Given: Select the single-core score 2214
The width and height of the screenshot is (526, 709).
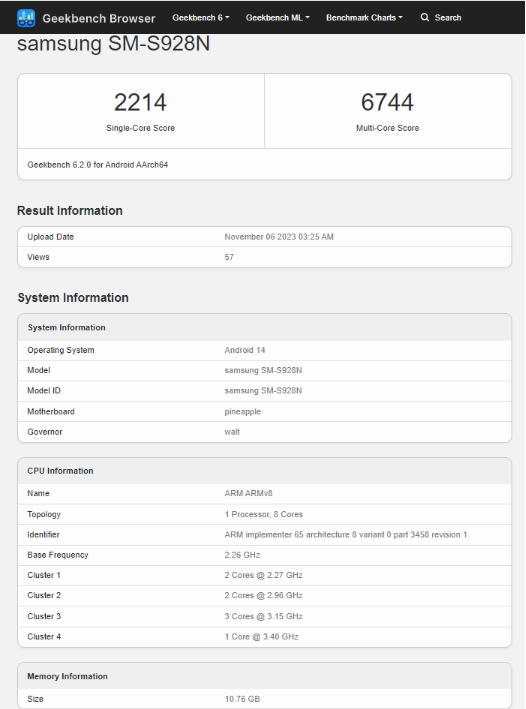Looking at the screenshot, I should (x=140, y=102).
